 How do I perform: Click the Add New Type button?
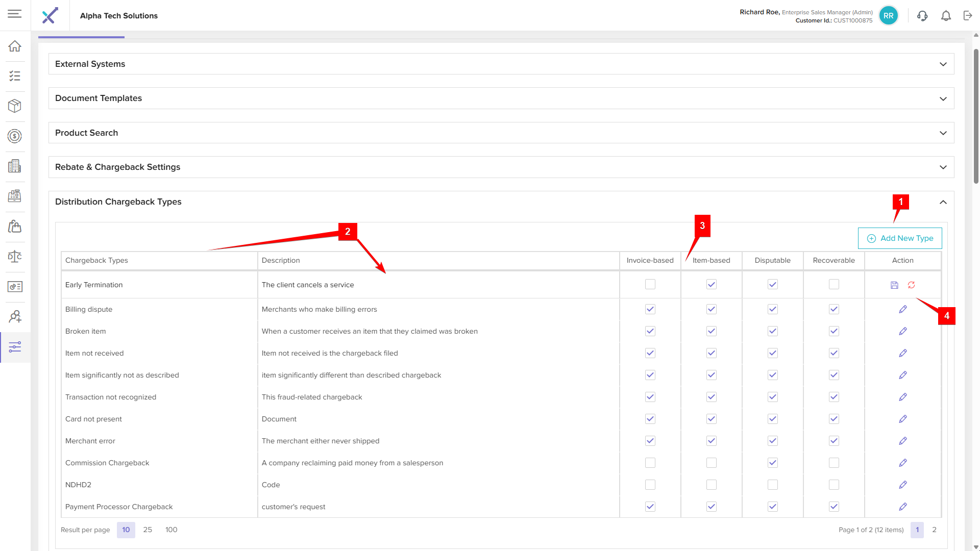click(900, 238)
